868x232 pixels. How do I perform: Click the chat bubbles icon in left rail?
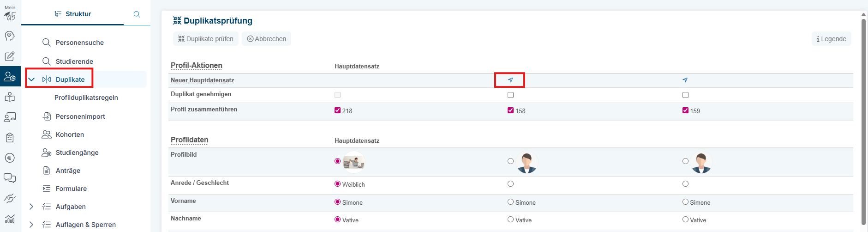point(10,178)
